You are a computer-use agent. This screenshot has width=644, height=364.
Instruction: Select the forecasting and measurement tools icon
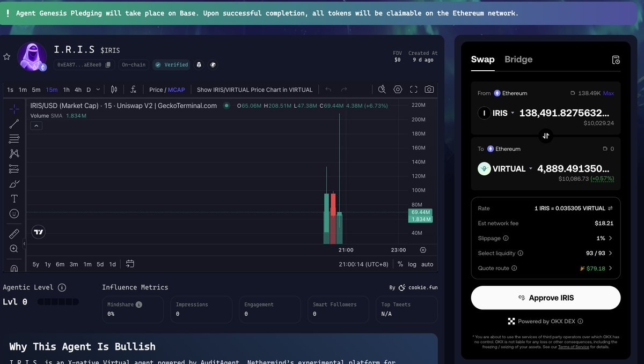click(14, 169)
